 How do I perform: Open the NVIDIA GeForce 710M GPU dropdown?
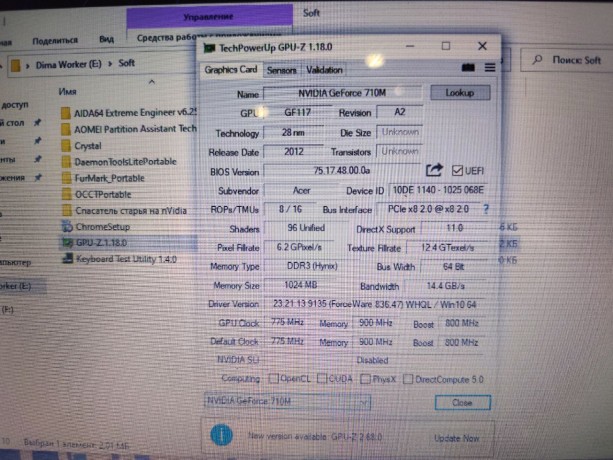pos(287,401)
